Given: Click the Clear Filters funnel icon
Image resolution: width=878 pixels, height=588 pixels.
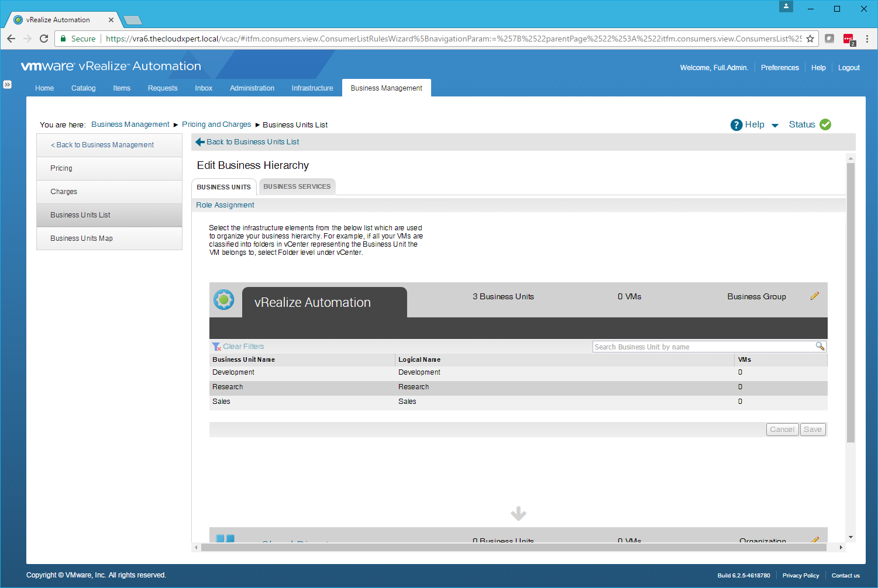Looking at the screenshot, I should pos(216,347).
